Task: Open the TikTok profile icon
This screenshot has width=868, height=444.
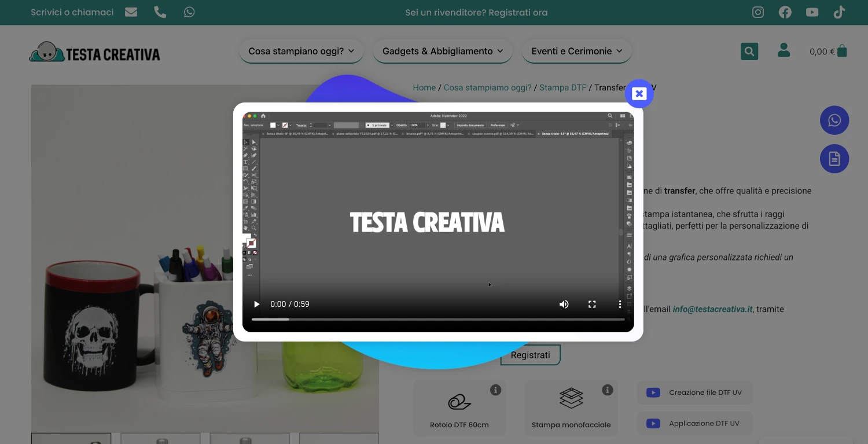Action: [839, 12]
